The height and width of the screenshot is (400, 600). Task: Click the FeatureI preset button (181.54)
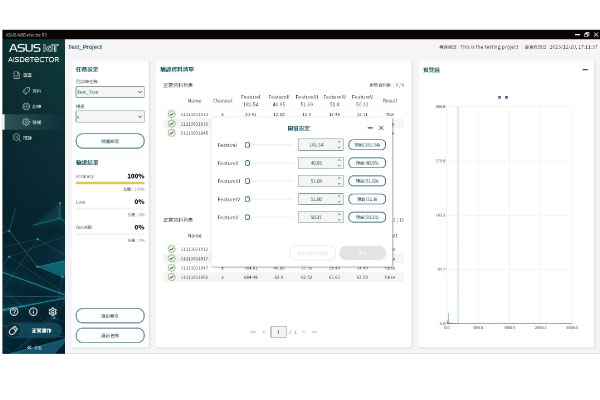click(x=366, y=145)
